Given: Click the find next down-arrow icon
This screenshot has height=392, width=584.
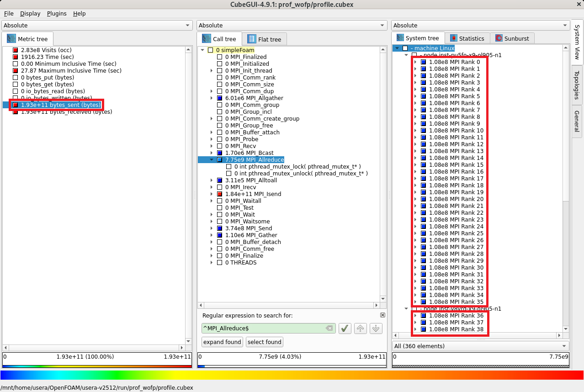Looking at the screenshot, I should tap(376, 328).
